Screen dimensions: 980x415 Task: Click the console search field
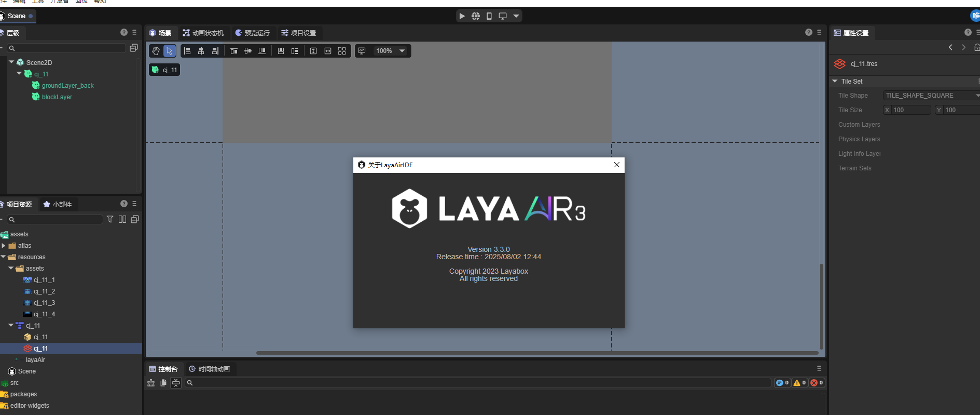(477, 383)
